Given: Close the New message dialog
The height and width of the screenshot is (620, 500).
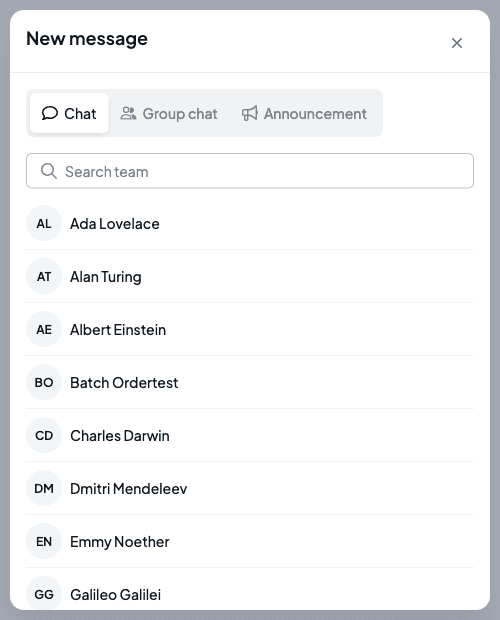Looking at the screenshot, I should tap(457, 43).
